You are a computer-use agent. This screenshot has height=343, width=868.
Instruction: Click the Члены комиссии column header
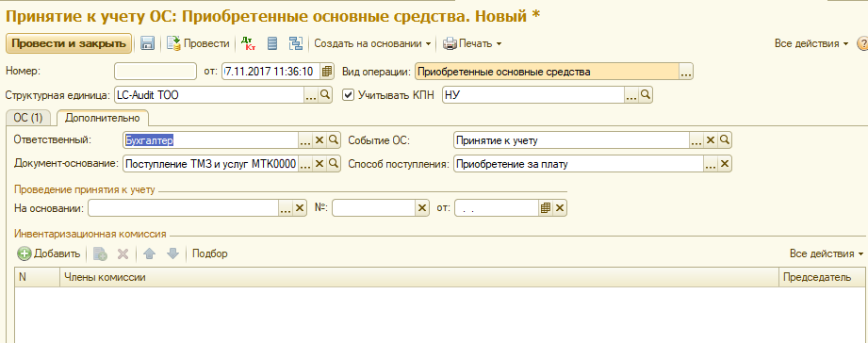point(419,277)
